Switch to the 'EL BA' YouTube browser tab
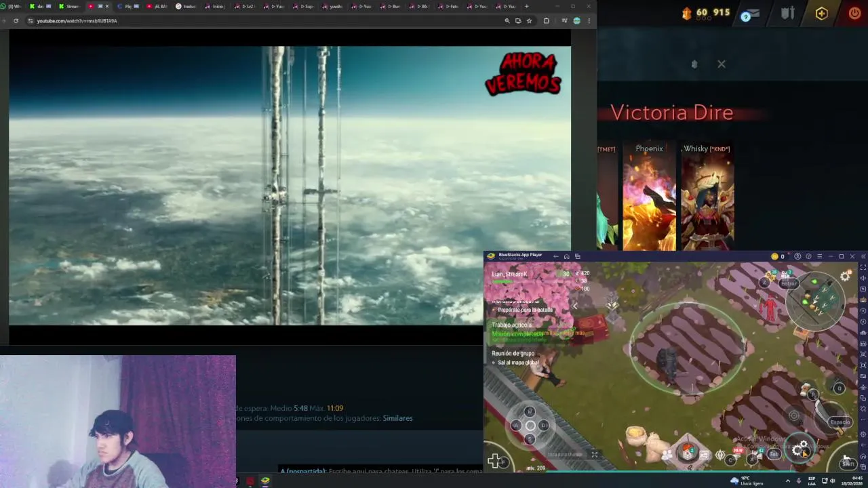This screenshot has height=488, width=868. click(158, 6)
